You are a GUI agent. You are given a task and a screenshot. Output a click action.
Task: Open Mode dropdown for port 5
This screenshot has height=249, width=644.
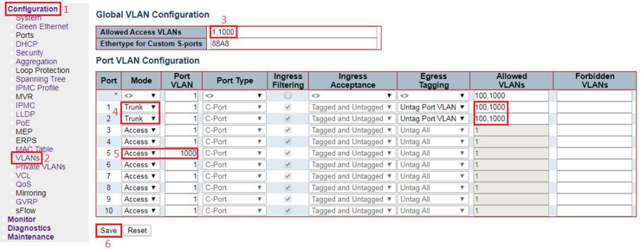coord(141,153)
